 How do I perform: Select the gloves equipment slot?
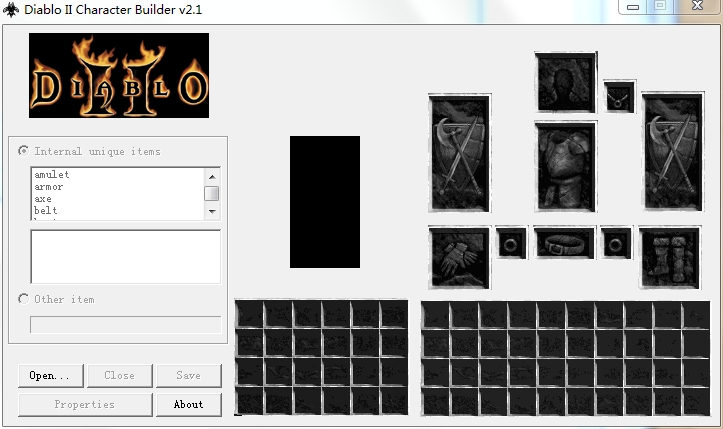(x=460, y=258)
